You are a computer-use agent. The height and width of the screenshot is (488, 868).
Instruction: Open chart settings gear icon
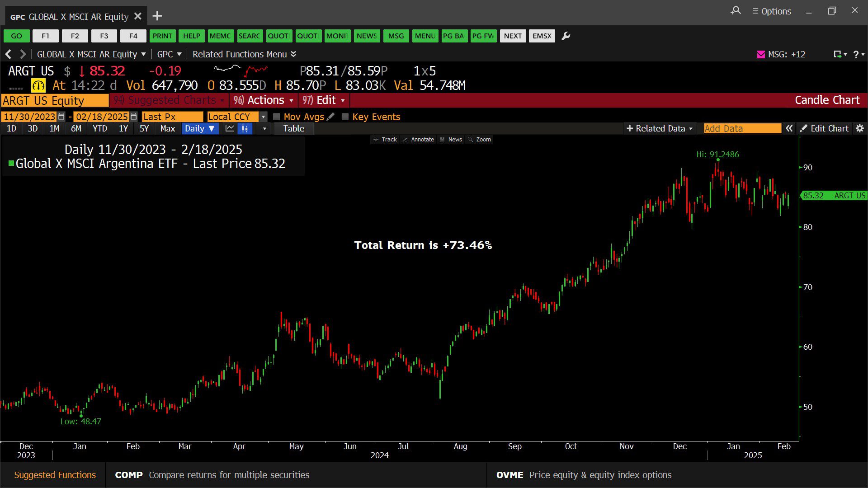pyautogui.click(x=860, y=129)
